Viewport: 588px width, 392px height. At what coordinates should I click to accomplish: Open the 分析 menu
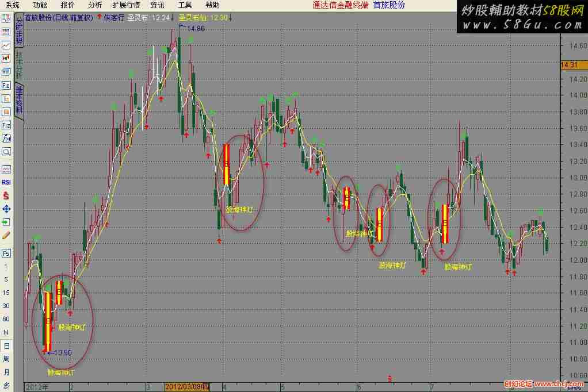click(x=95, y=5)
